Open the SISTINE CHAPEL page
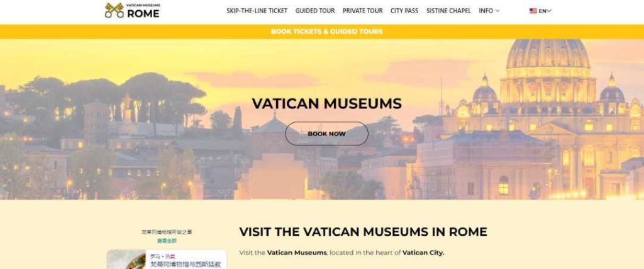644x269 pixels. pyautogui.click(x=448, y=11)
